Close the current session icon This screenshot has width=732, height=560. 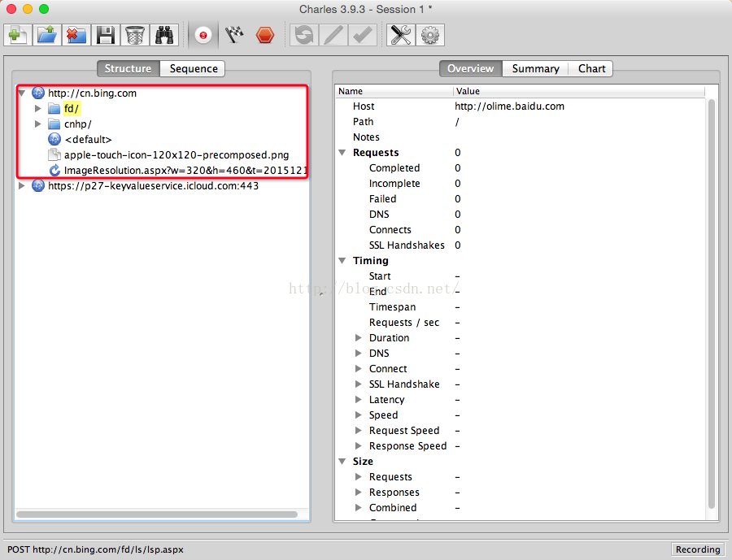(76, 35)
